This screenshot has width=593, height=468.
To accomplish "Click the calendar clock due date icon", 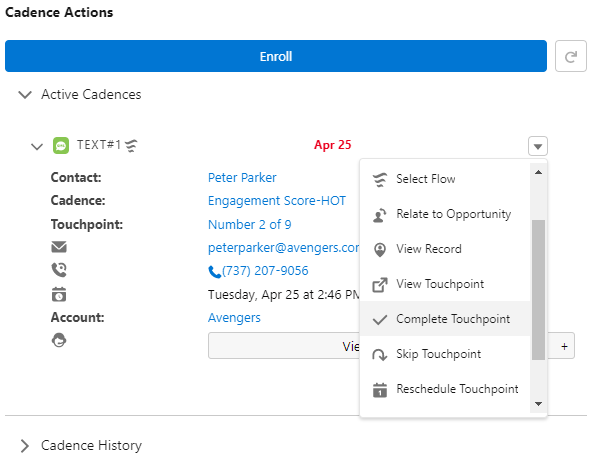I will (x=59, y=294).
